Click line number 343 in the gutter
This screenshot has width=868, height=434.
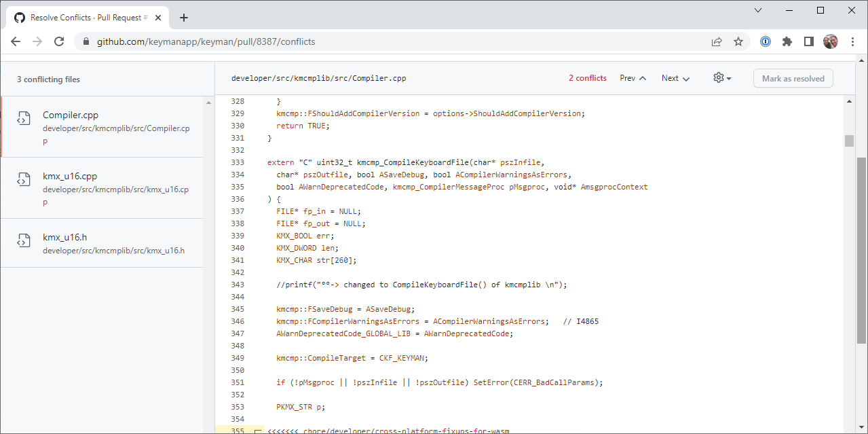238,285
